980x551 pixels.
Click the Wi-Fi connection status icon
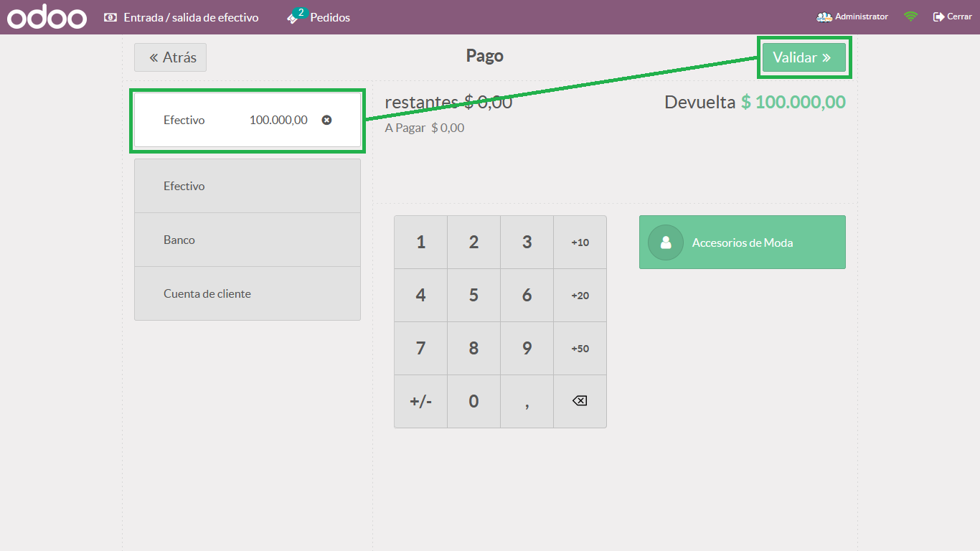(x=910, y=17)
